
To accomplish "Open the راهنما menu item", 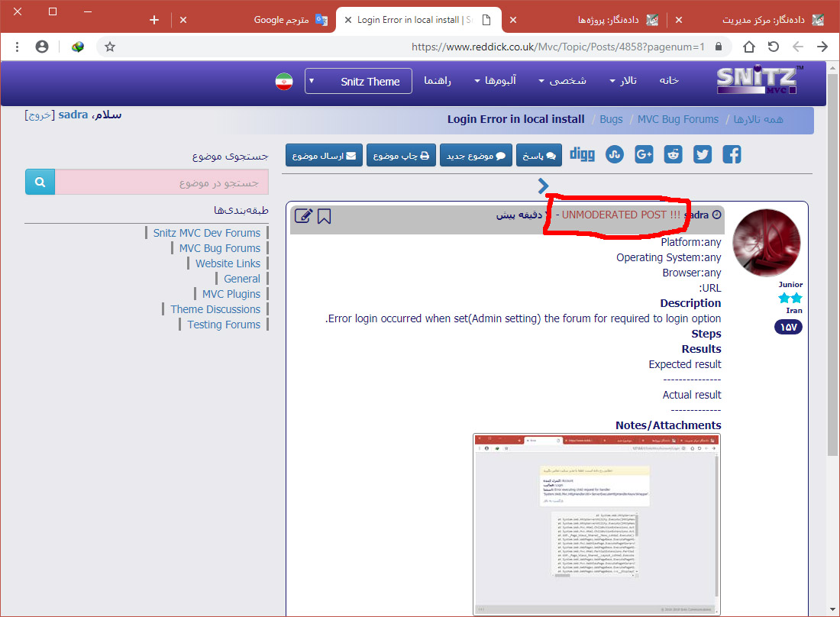I will (438, 81).
